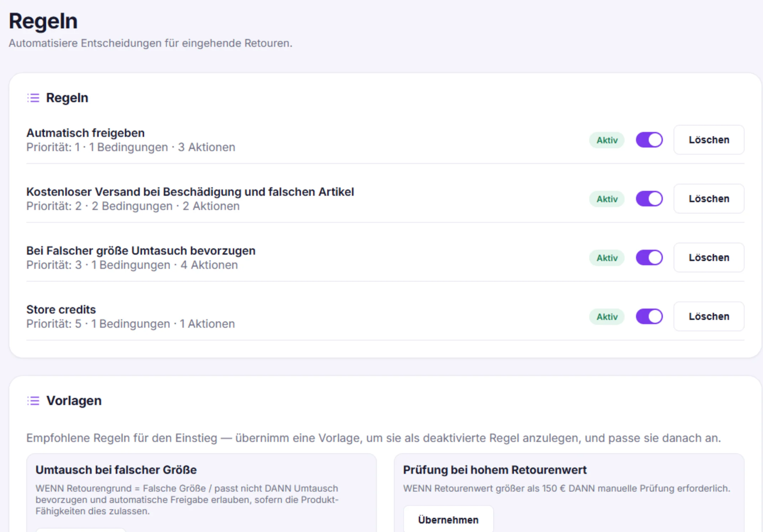Click the Aktiv badge of Autmatisch freigeben
The width and height of the screenshot is (763, 532).
(607, 140)
